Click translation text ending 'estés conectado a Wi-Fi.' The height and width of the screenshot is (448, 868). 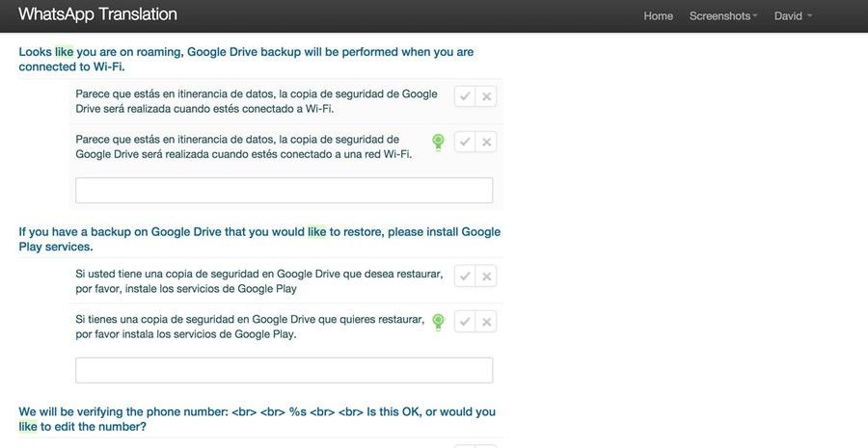pyautogui.click(x=257, y=101)
